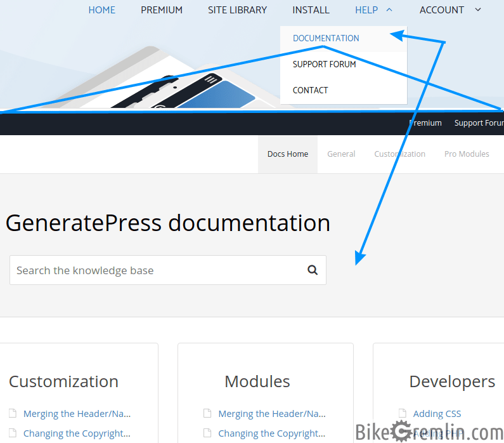Choose SUPPORT FORUM from the Help dropdown
Viewport: 504px width, 443px height.
pyautogui.click(x=324, y=64)
